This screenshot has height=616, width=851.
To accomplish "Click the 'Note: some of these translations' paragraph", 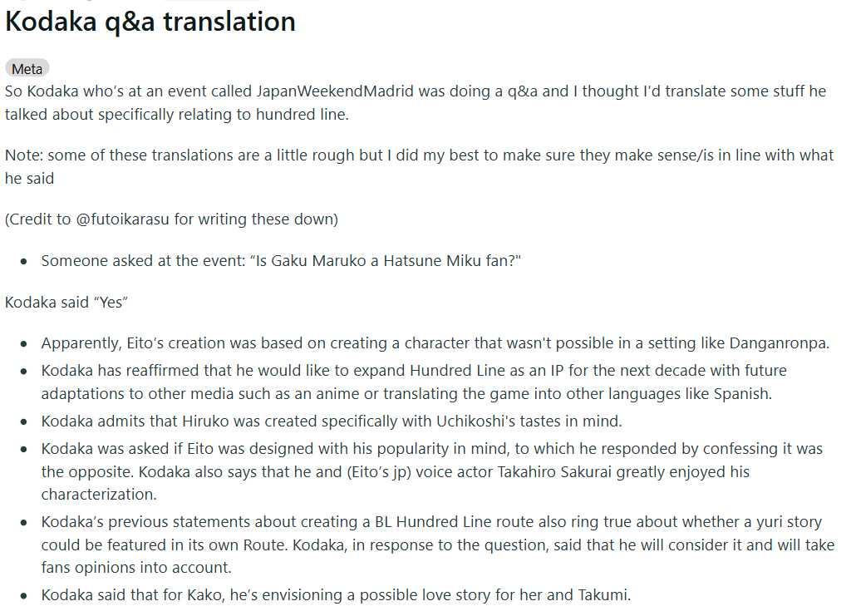I will (x=419, y=166).
